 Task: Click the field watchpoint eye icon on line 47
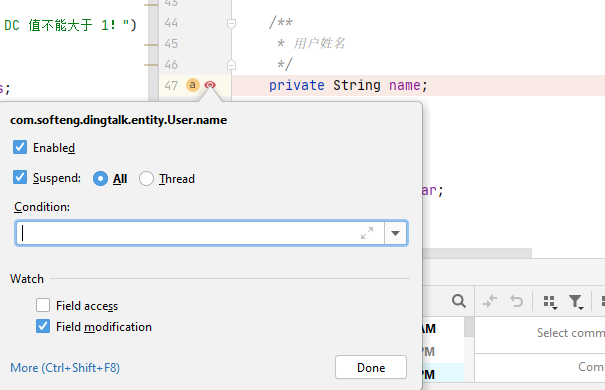[210, 85]
